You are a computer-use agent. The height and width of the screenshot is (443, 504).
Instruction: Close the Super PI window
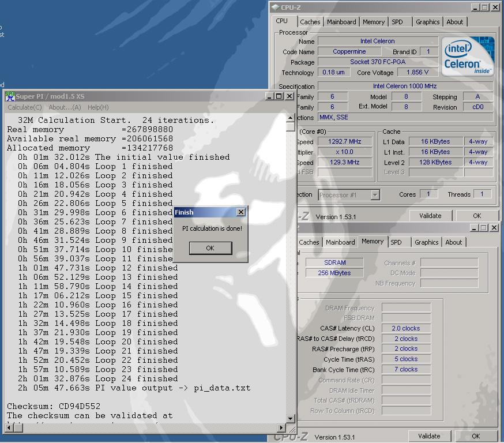[289, 96]
